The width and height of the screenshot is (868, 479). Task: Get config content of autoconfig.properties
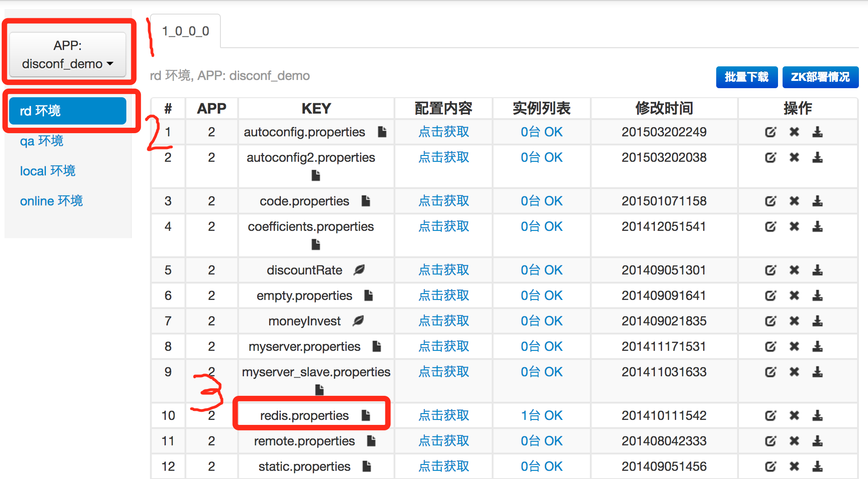(444, 132)
